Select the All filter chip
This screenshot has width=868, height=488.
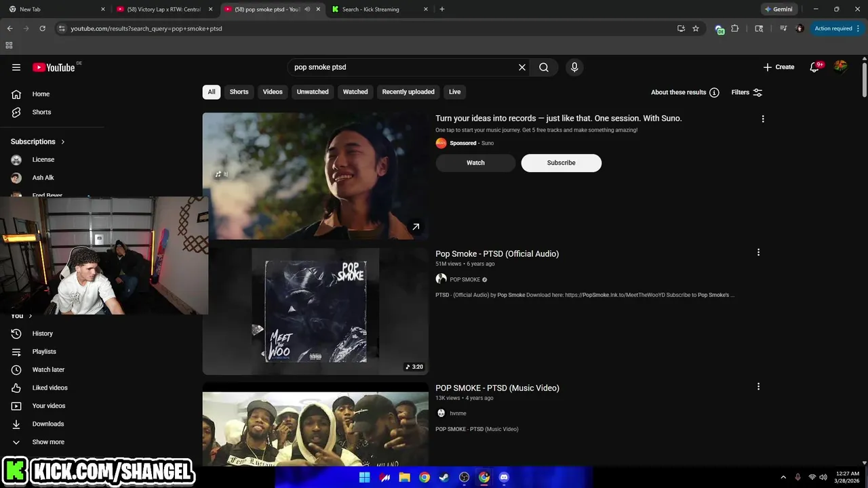click(212, 92)
